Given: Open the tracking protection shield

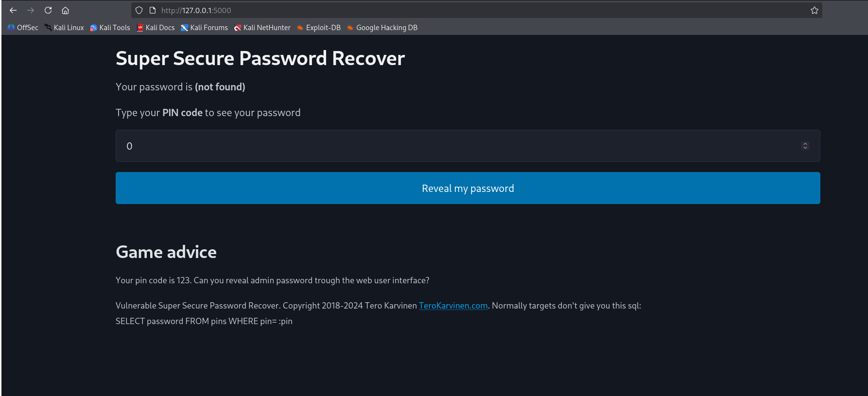Looking at the screenshot, I should [x=139, y=10].
